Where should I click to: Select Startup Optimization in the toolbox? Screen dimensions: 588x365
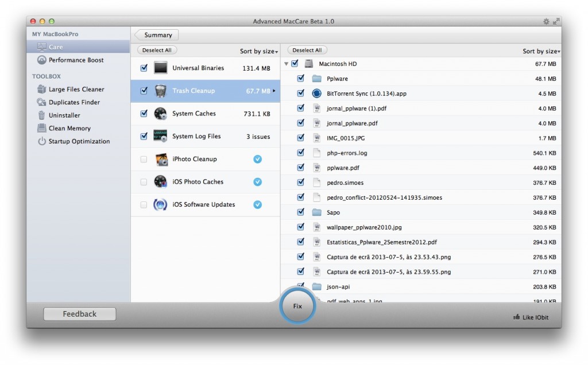click(x=78, y=141)
